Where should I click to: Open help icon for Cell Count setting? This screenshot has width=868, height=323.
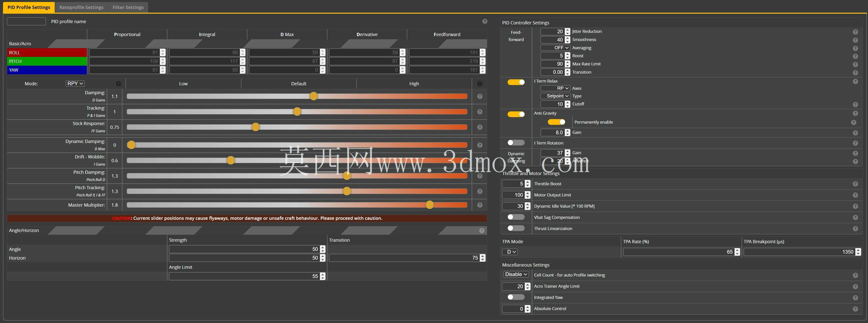pos(855,276)
